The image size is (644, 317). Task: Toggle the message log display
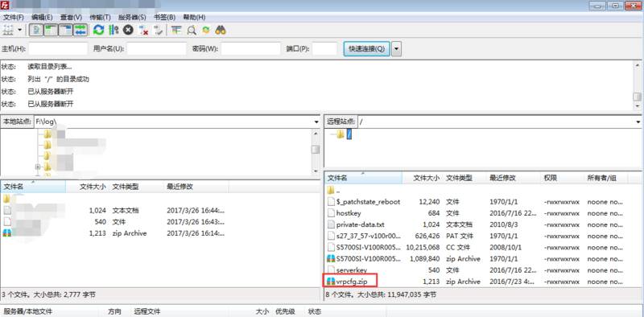click(x=36, y=30)
